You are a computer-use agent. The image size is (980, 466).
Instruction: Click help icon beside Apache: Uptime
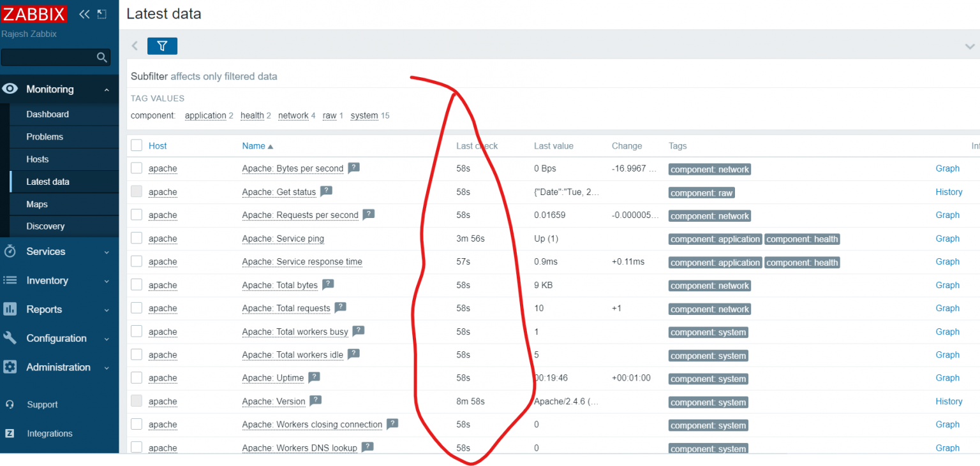(314, 377)
